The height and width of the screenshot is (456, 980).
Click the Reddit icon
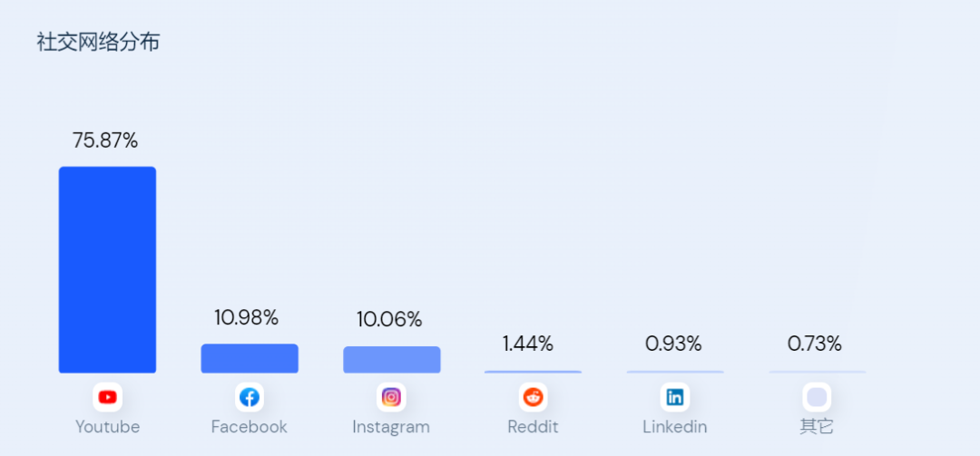[534, 397]
